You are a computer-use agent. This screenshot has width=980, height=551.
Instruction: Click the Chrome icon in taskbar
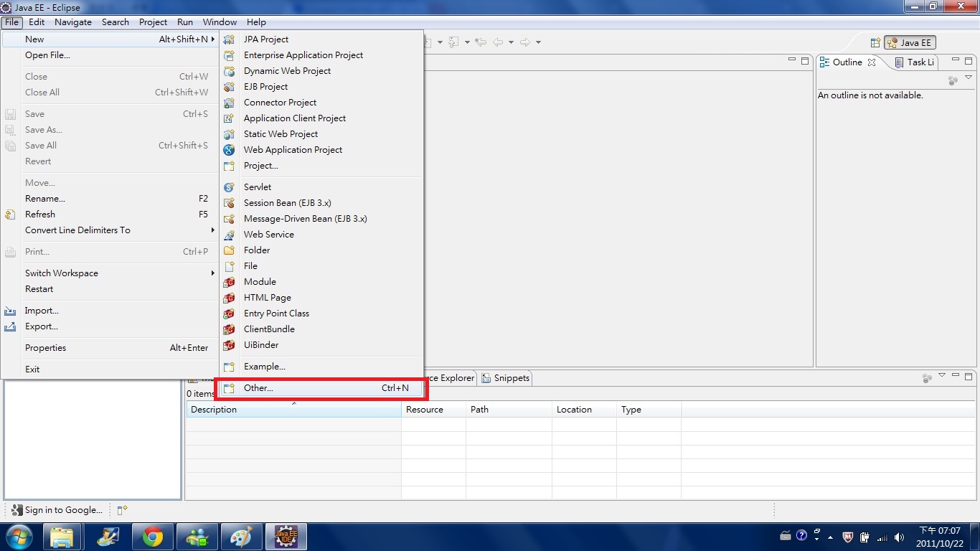click(152, 537)
